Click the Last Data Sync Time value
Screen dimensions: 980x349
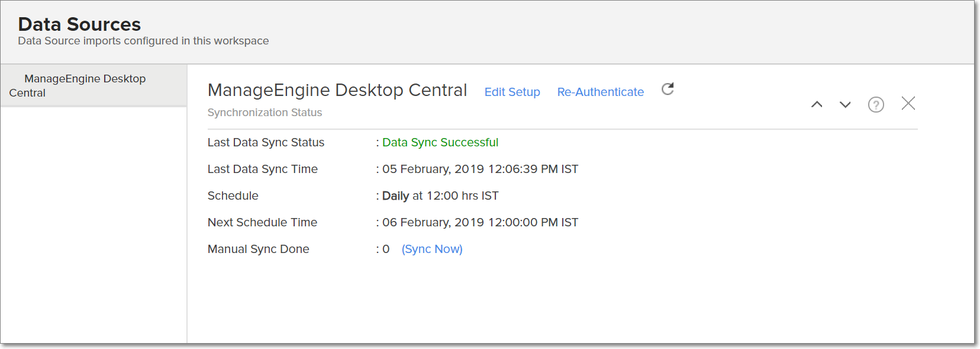point(480,169)
